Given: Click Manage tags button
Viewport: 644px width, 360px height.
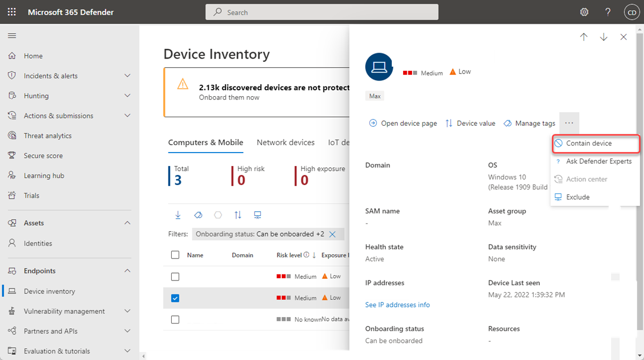Looking at the screenshot, I should coord(529,123).
